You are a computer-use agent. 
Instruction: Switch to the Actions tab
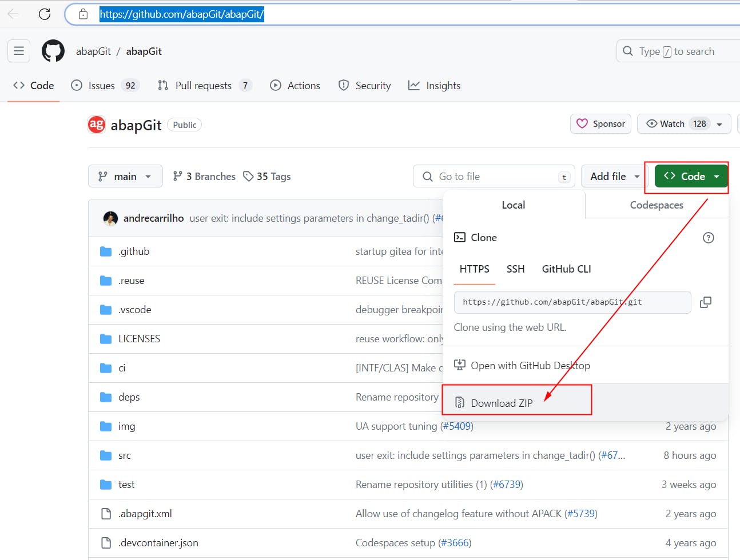pos(295,85)
